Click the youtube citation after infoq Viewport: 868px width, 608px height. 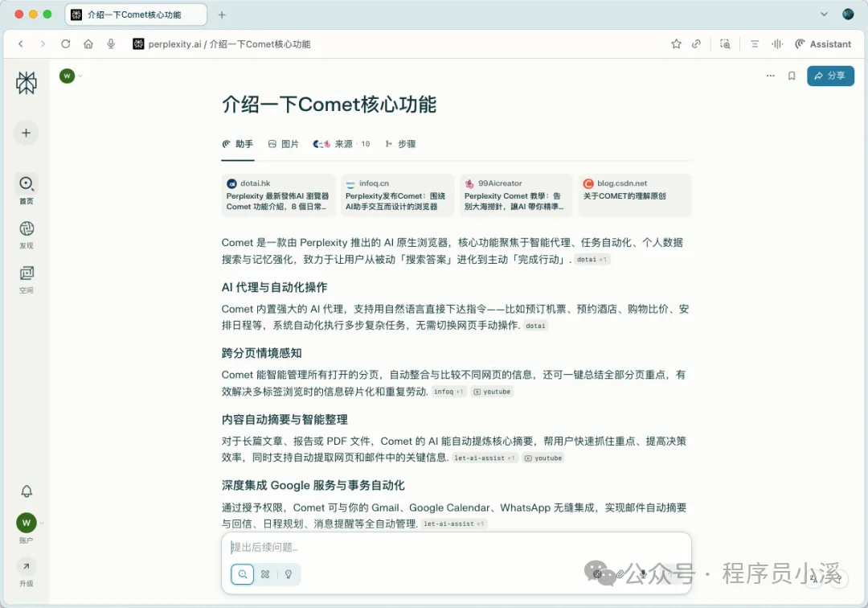(492, 392)
